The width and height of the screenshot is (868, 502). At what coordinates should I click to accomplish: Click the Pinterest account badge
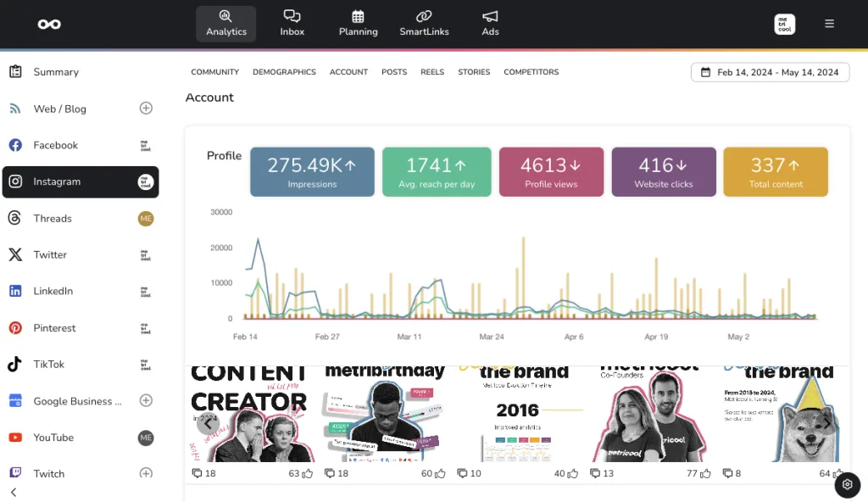(x=146, y=328)
